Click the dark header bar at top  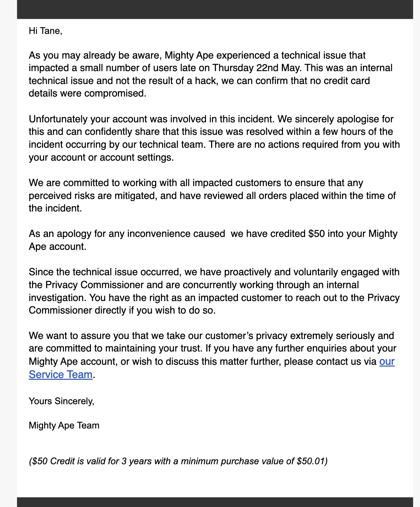click(215, 9)
